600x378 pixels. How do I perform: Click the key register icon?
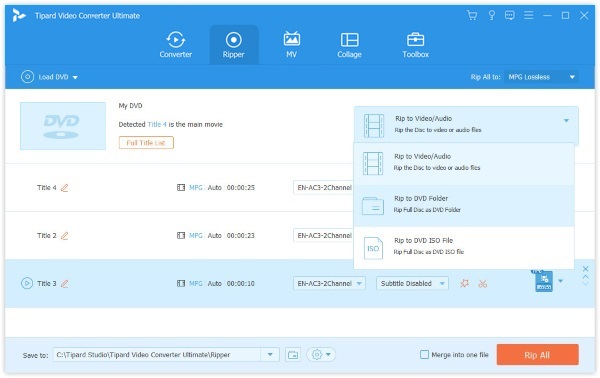pos(492,15)
